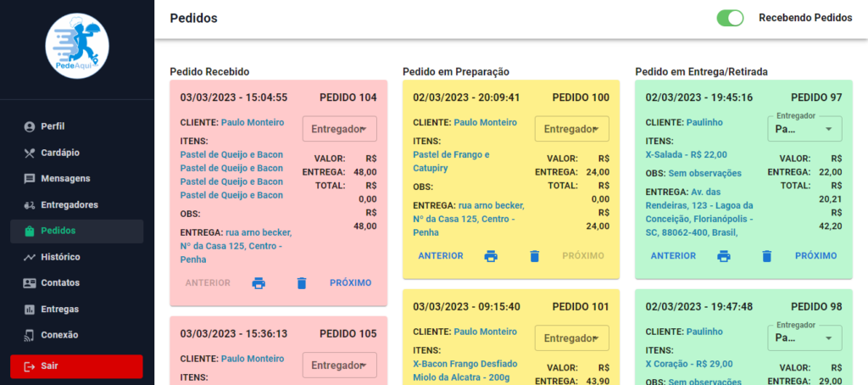Image resolution: width=868 pixels, height=385 pixels.
Task: Click Pedido em Entrega/Retirada column heading
Action: 701,71
